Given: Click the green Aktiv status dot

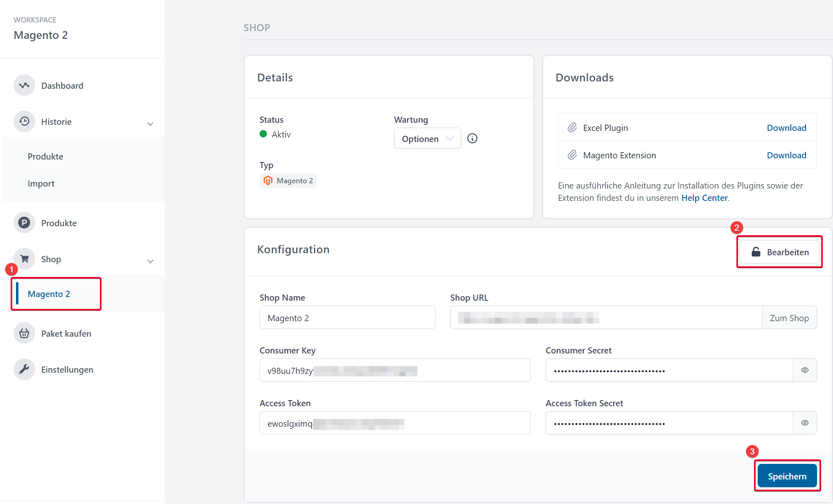Looking at the screenshot, I should (x=263, y=134).
